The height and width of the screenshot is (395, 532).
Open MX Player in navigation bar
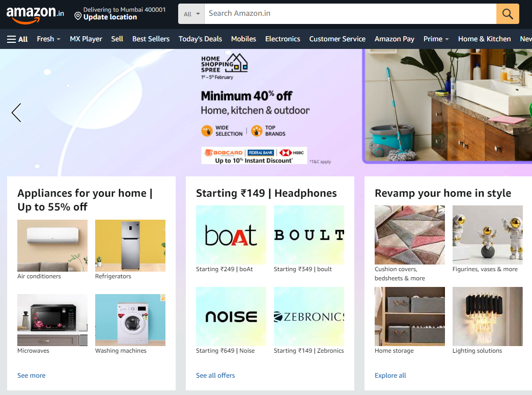tap(86, 39)
